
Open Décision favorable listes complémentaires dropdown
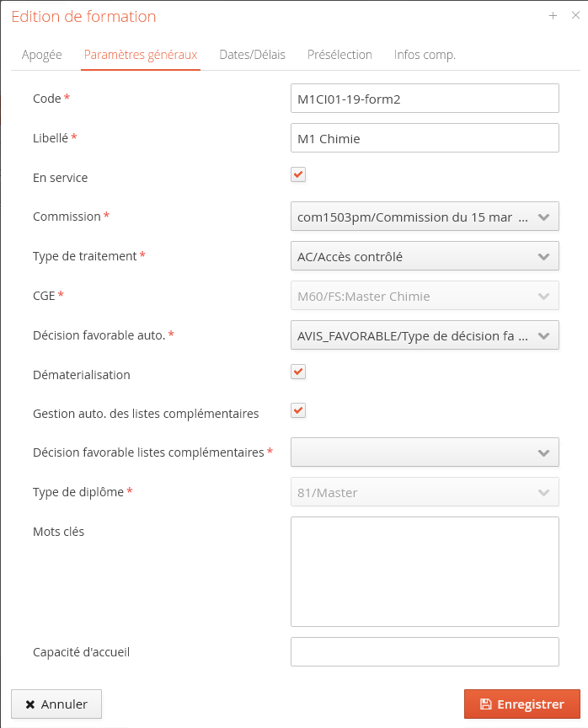pos(543,452)
